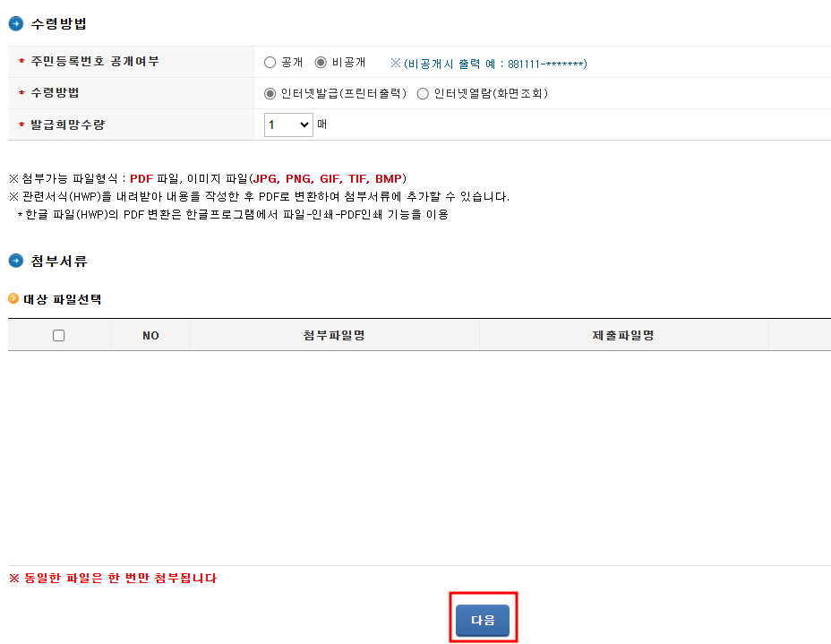Screen dimensions: 831x644
Task: Click the red asterisk next to 발급희망수량
Action: pyautogui.click(x=21, y=124)
